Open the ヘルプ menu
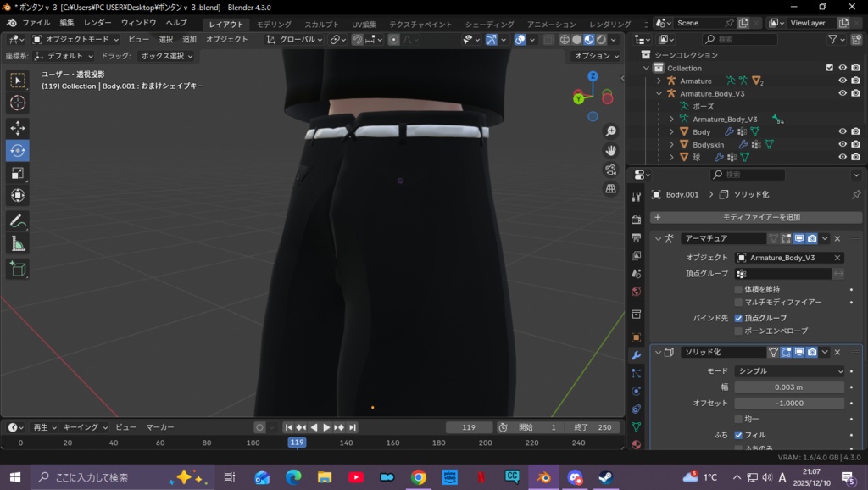 176,23
